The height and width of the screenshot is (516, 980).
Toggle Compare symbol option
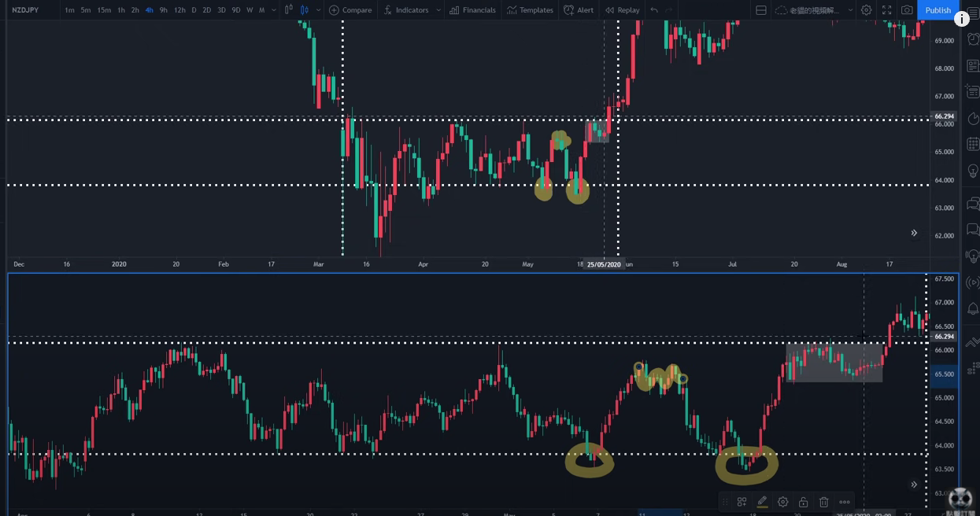[x=350, y=10]
